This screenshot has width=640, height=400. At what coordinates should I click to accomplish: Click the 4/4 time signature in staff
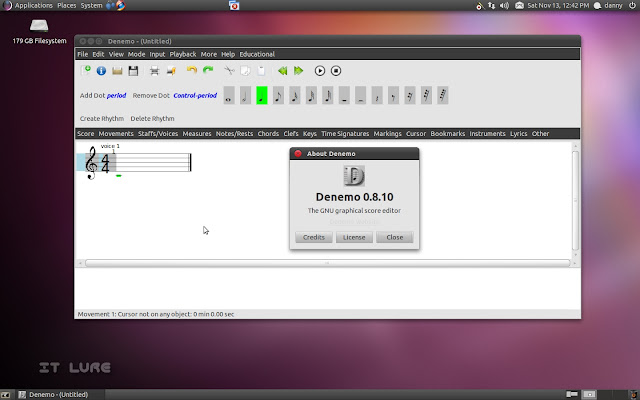105,163
